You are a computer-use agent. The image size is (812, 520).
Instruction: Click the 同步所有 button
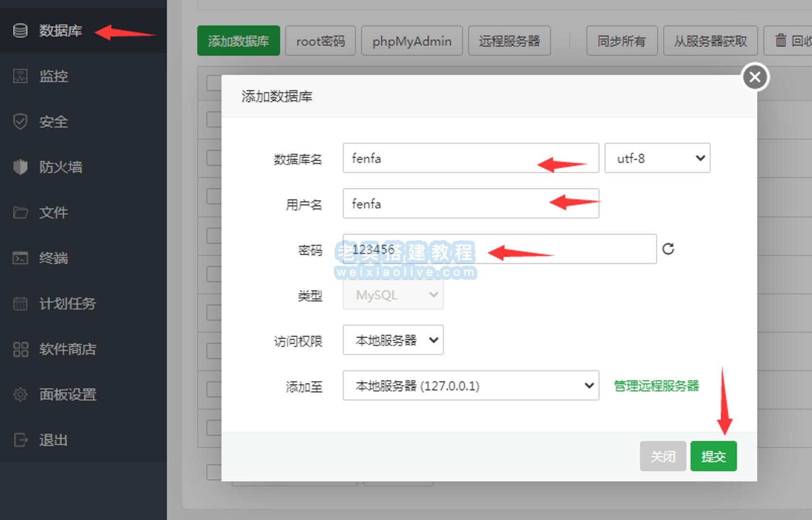622,41
